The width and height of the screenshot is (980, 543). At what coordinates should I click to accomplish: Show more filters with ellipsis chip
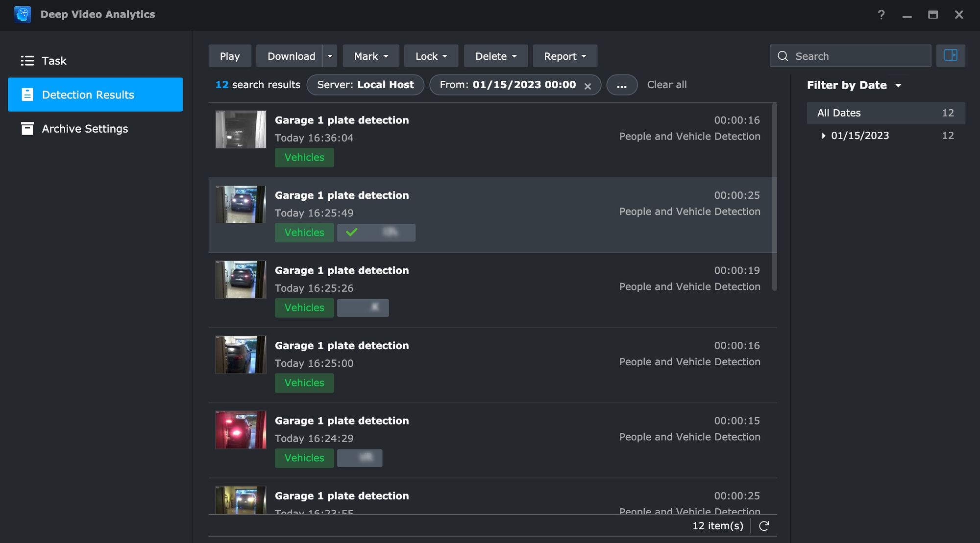click(621, 85)
